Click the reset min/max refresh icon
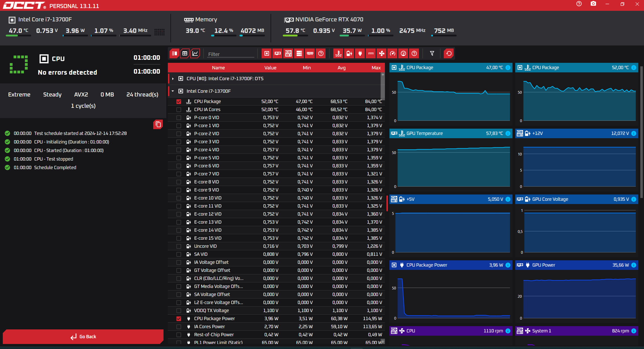Image resolution: width=644 pixels, height=349 pixels. (x=449, y=54)
